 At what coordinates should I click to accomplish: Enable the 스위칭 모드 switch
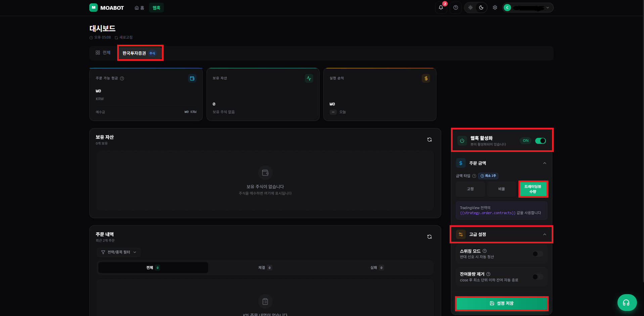(x=538, y=254)
